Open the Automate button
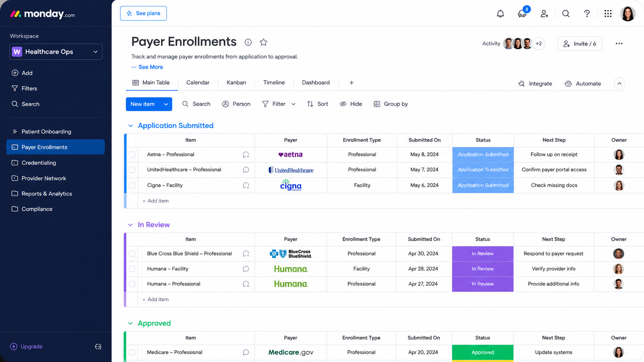Viewport: 644px width, 362px height. [583, 83]
